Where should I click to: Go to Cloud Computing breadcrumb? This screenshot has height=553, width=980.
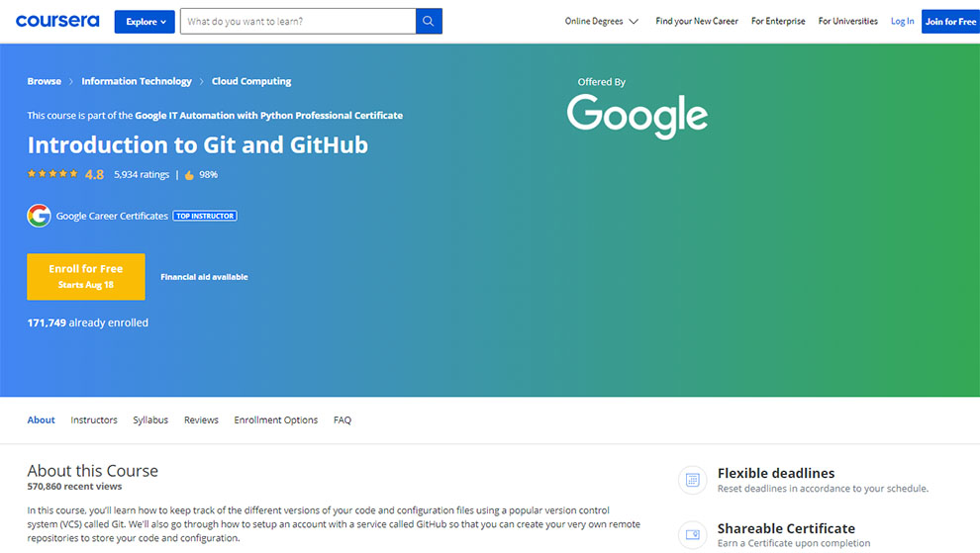(x=251, y=81)
